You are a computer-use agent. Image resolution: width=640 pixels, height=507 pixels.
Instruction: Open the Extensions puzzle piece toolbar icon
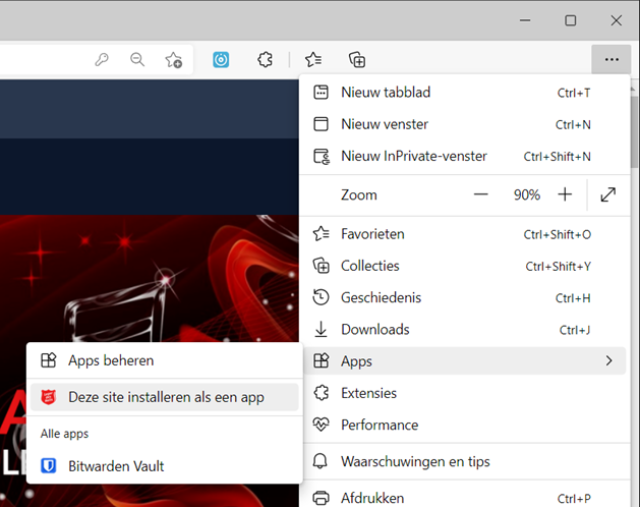click(x=264, y=60)
